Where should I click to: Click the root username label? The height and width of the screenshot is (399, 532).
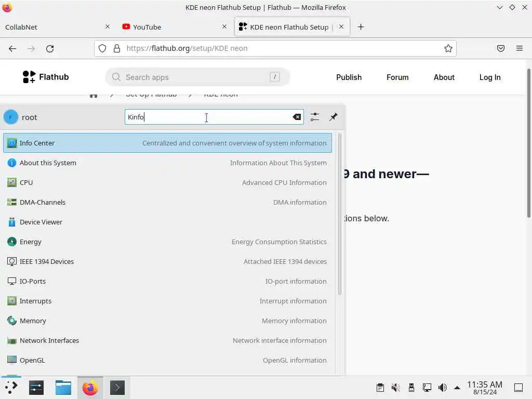[x=29, y=117]
